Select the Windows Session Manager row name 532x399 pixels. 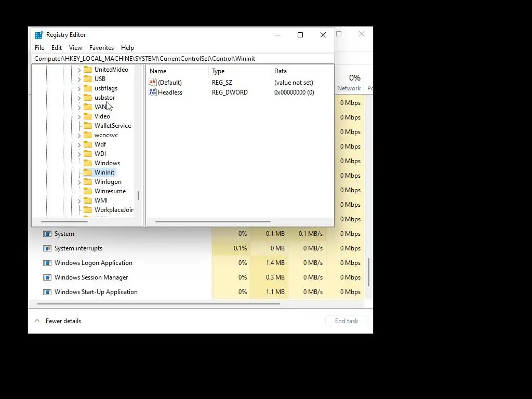click(x=91, y=277)
